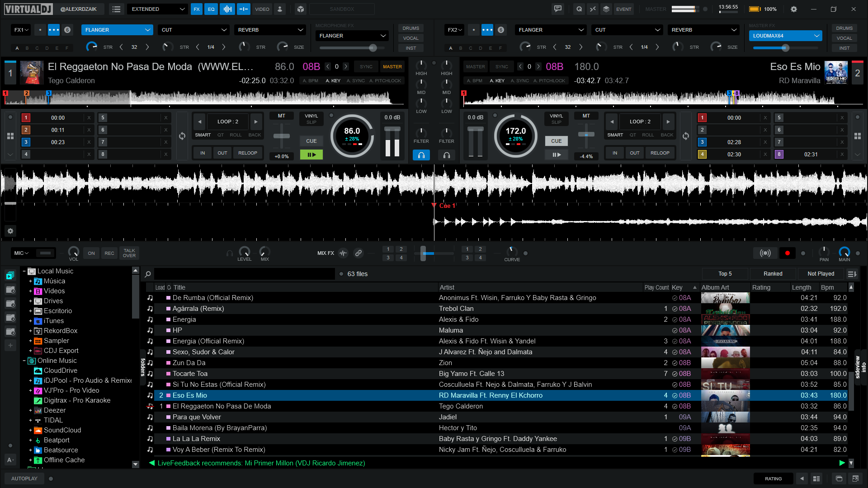Screen dimensions: 868x488
Task: Open browser options list icon
Action: coord(852,274)
